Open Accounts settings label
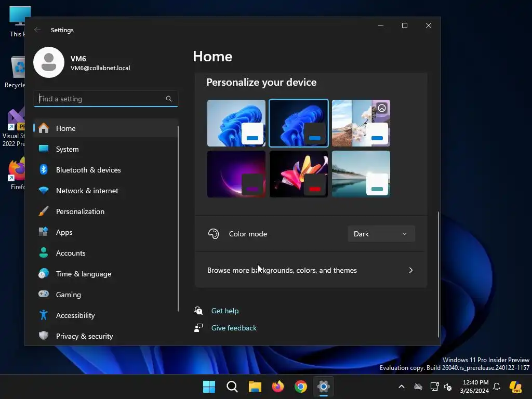Viewport: 532px width, 399px height. pyautogui.click(x=71, y=253)
